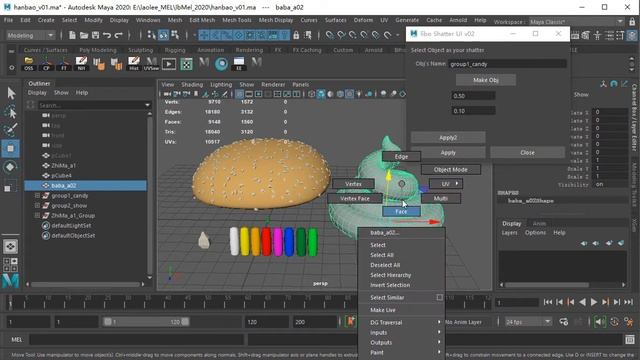Redo the action with the toolbar arrow
The width and height of the screenshot is (640, 360).
[119, 36]
